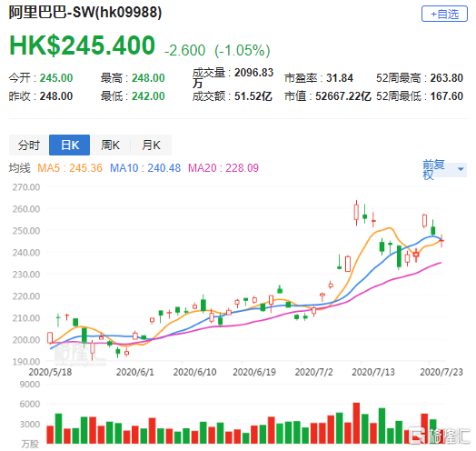
Task: Click the 市盈率 value 31.84
Action: click(x=340, y=78)
